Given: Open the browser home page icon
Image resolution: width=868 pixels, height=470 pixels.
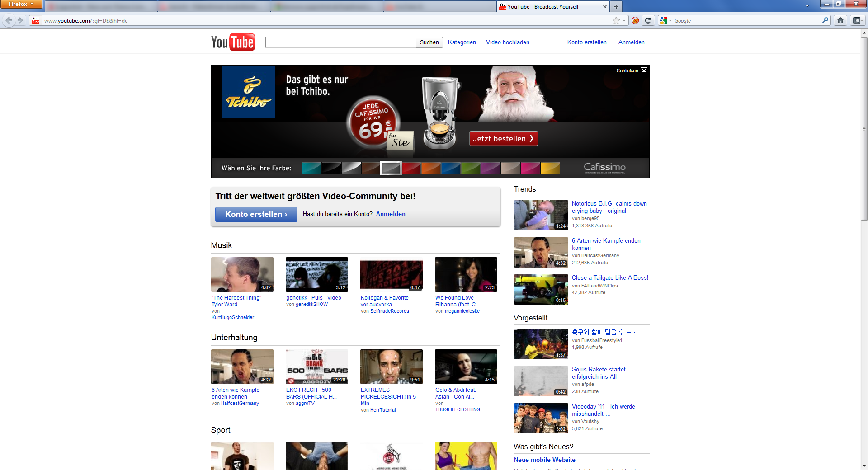Looking at the screenshot, I should 840,20.
